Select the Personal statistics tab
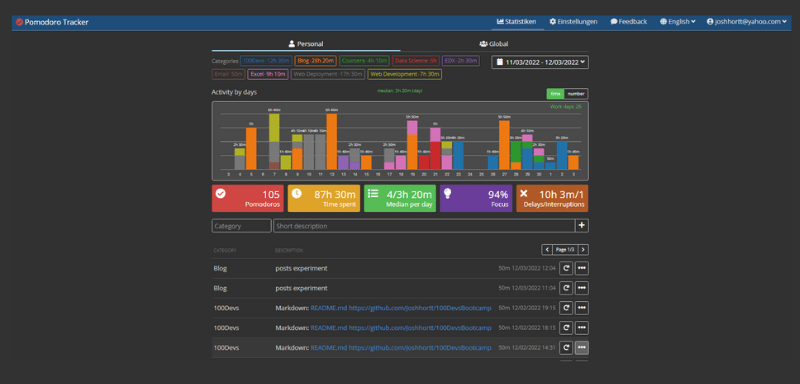Screen dimensions: 800x384 (306, 44)
